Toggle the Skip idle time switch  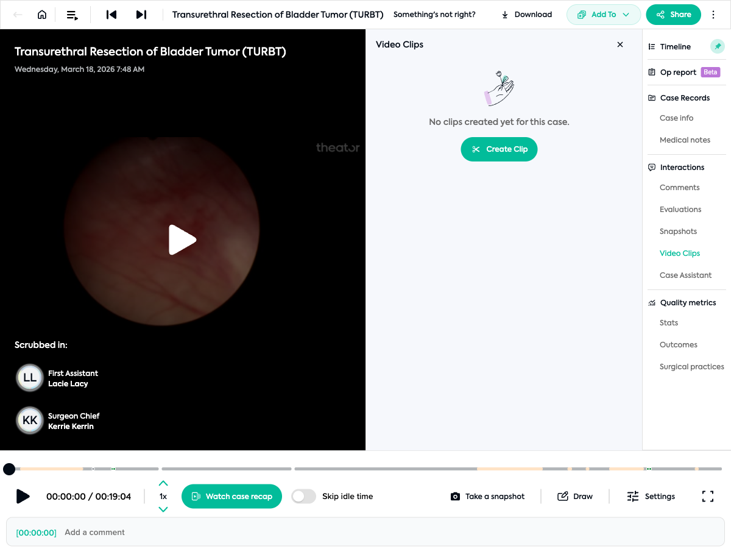click(x=303, y=497)
